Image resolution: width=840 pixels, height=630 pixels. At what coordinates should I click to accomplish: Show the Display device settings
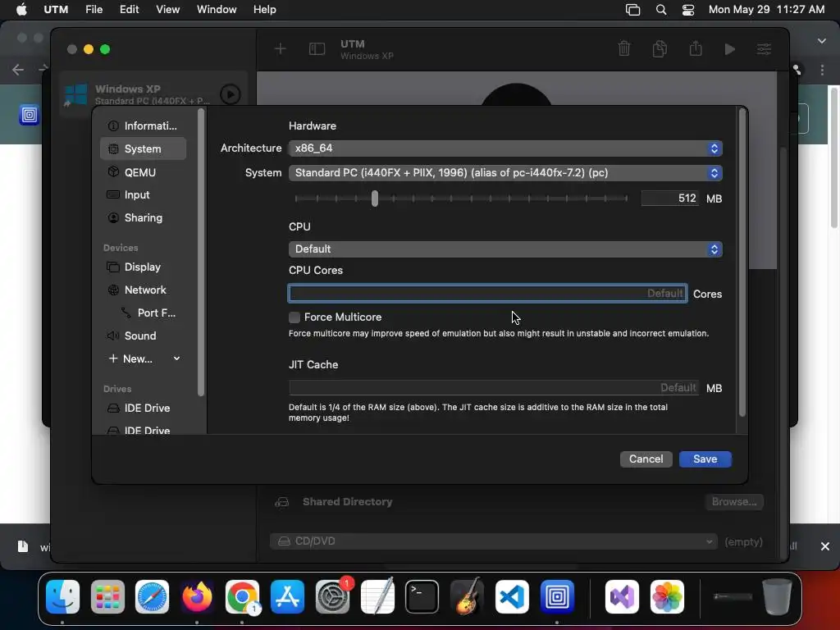point(143,267)
